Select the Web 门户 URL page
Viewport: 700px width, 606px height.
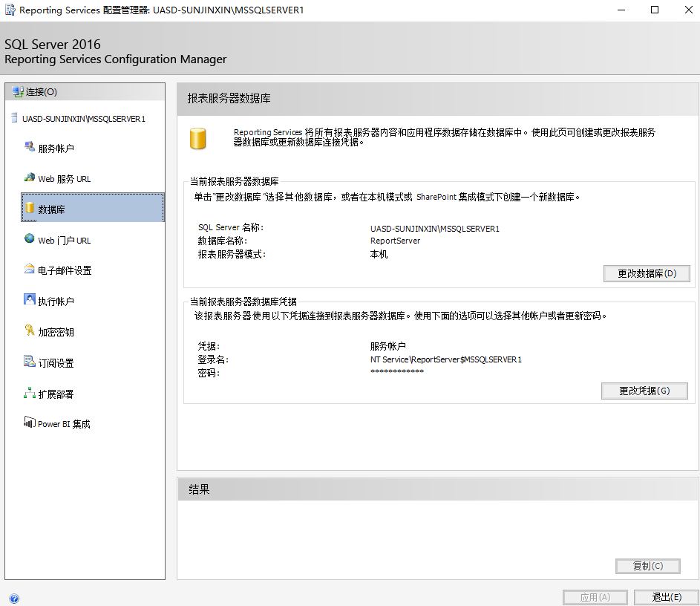pos(73,239)
